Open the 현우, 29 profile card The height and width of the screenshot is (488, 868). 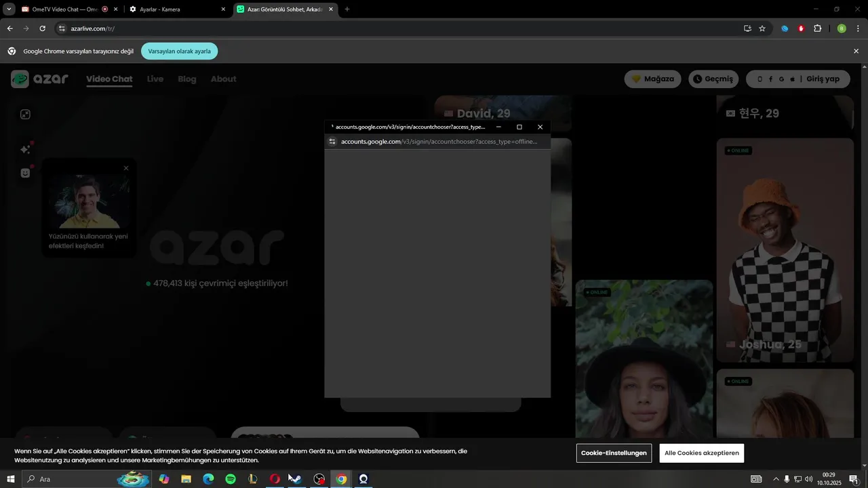[785, 113]
